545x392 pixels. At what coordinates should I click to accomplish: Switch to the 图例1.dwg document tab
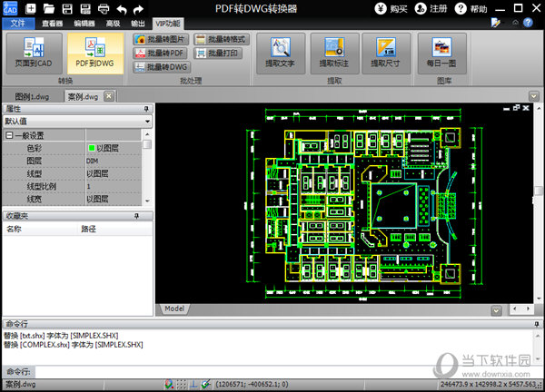coord(33,95)
